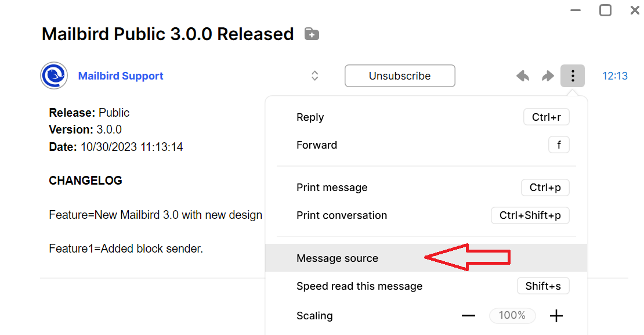Toggle the three-dot more options button
Image resolution: width=644 pixels, height=335 pixels.
573,75
